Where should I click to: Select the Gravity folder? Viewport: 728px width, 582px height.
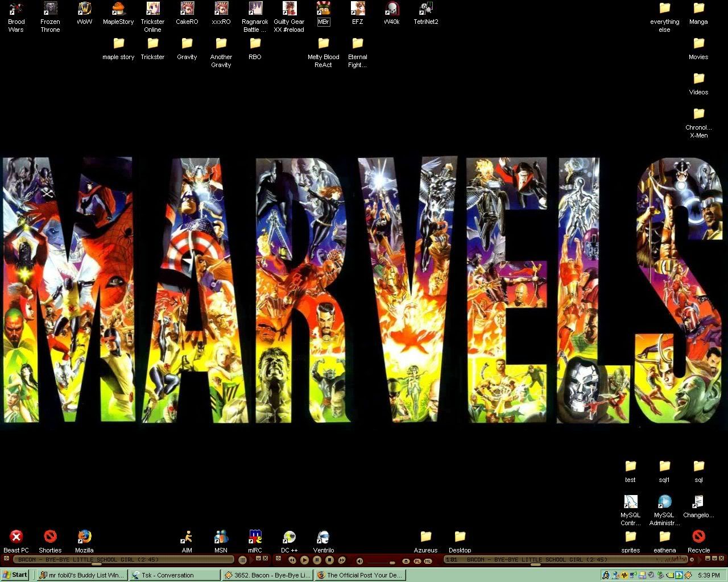pyautogui.click(x=187, y=49)
